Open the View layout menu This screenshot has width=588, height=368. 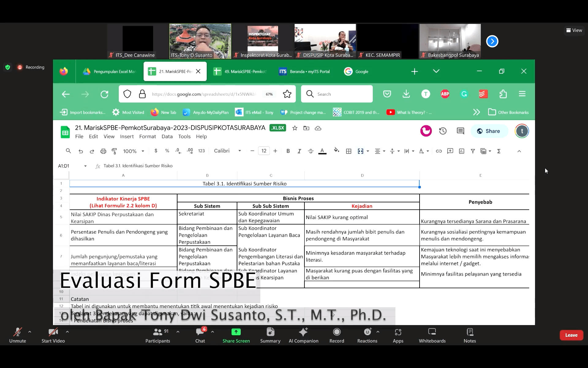tap(574, 30)
